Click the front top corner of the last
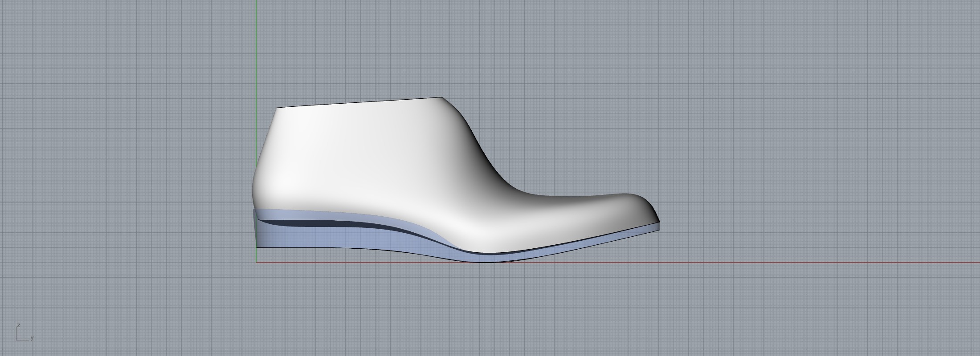Viewport: 980px width, 356px height. (x=441, y=97)
